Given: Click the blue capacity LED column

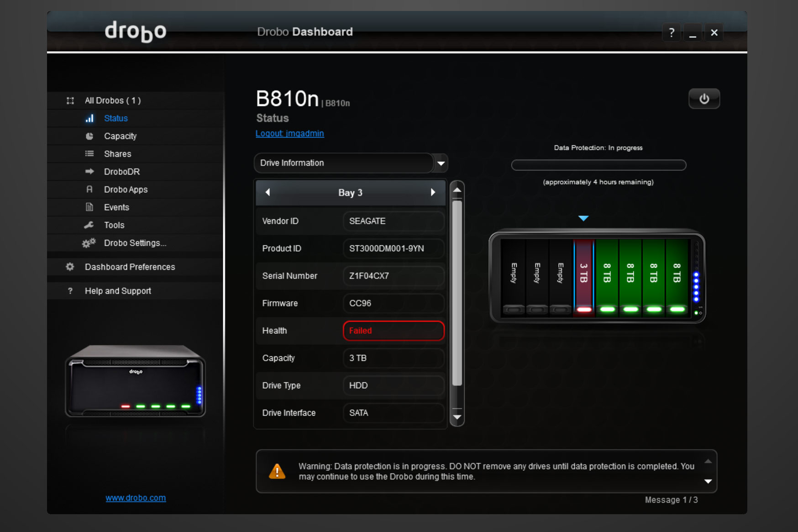Looking at the screenshot, I should (696, 287).
